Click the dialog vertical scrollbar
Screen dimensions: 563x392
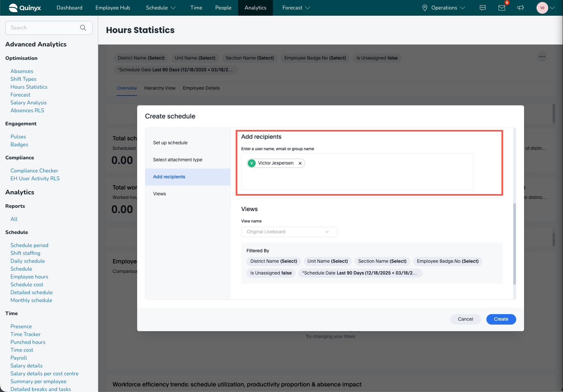[514, 244]
